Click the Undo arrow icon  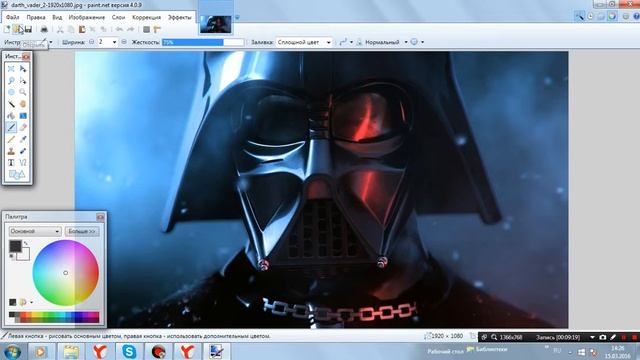(119, 29)
